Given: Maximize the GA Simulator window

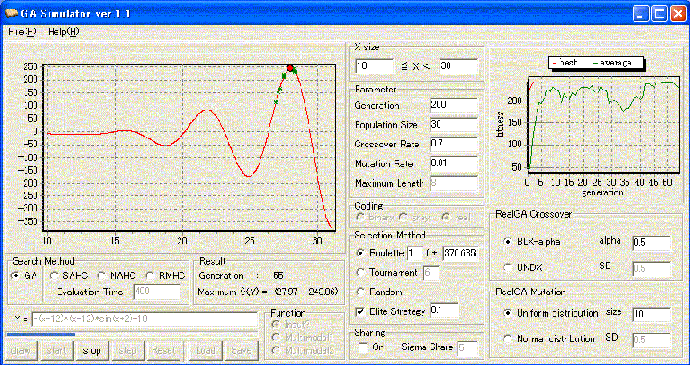Looking at the screenshot, I should pos(659,14).
